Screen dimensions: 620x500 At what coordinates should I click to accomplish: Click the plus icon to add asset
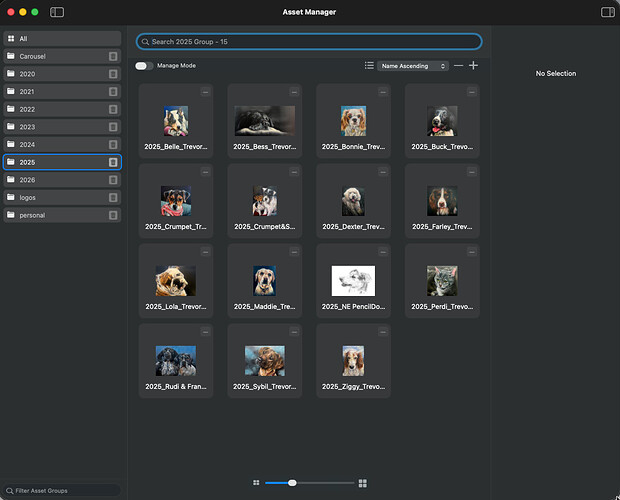tap(473, 66)
